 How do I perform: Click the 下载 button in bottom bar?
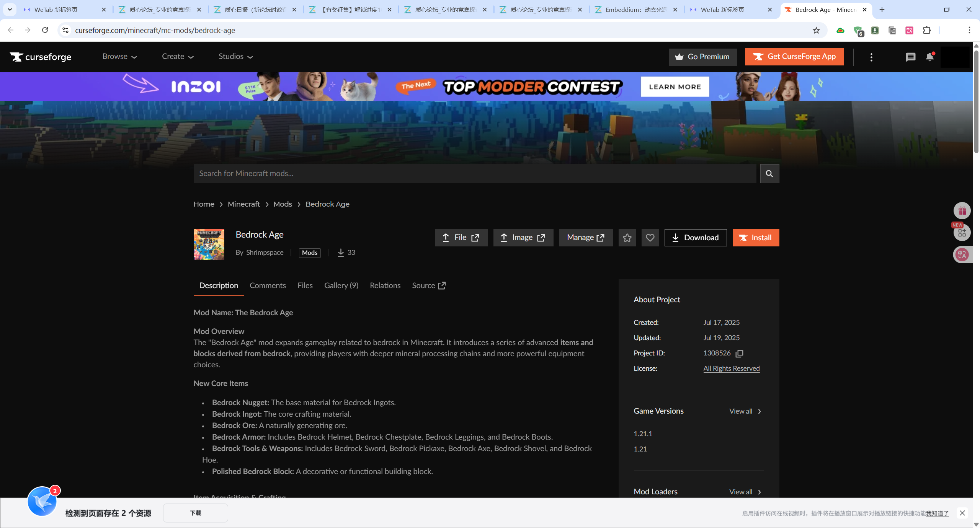click(x=196, y=513)
